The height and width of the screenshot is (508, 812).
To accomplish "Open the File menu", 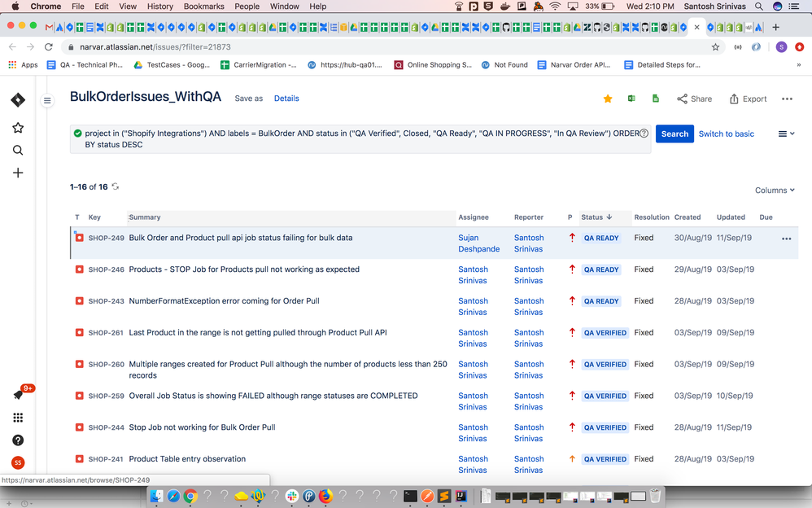I will click(x=77, y=7).
